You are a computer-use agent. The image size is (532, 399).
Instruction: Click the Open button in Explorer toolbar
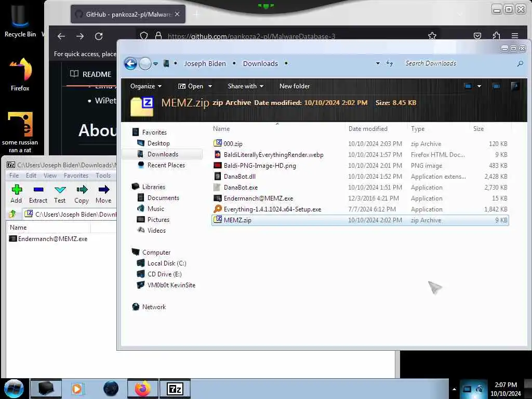click(191, 86)
